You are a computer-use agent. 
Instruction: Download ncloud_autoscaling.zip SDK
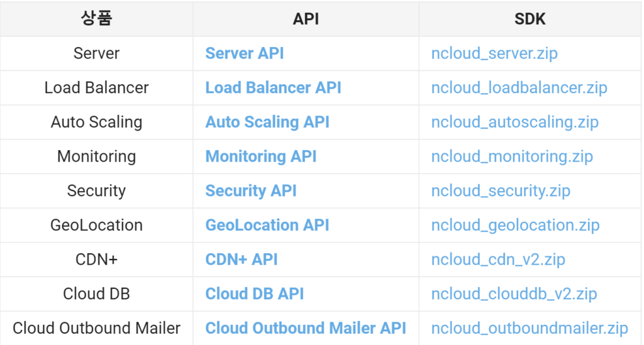[514, 123]
